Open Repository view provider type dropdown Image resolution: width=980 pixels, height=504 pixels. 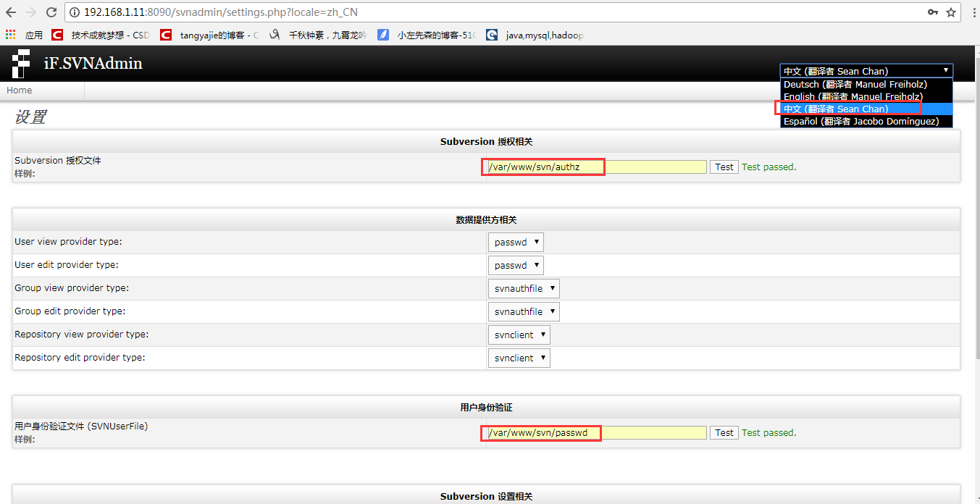pos(519,335)
